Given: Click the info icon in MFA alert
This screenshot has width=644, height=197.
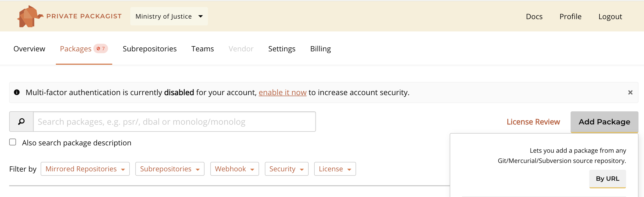Looking at the screenshot, I should tap(17, 92).
